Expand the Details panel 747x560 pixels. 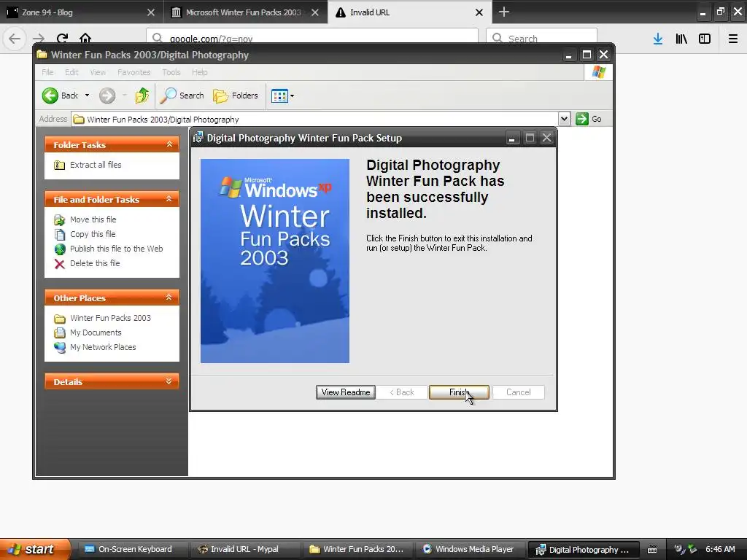coord(169,381)
